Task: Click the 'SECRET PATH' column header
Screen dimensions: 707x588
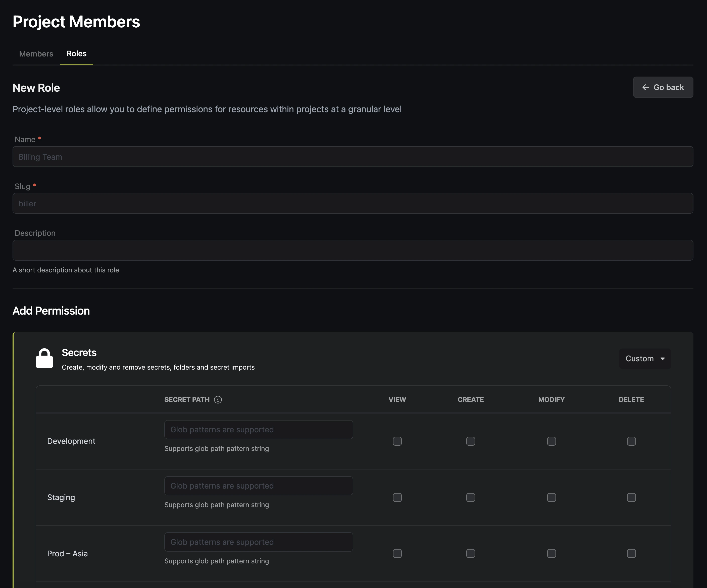Action: (x=187, y=400)
